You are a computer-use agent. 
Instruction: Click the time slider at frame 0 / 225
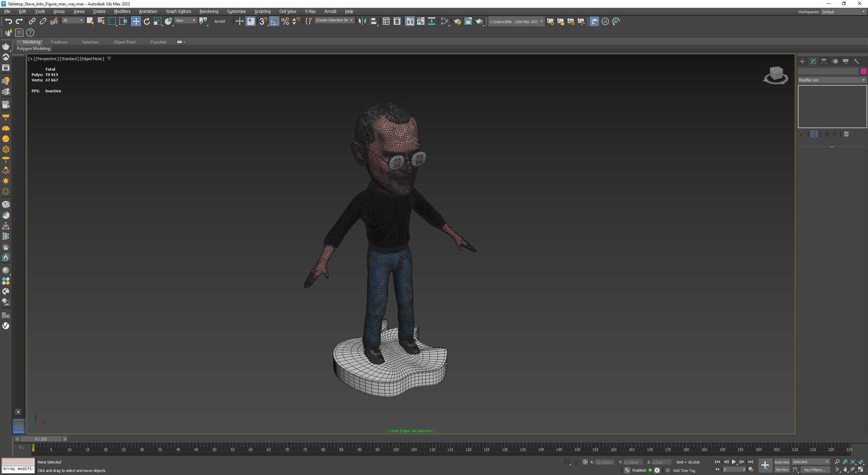41,439
